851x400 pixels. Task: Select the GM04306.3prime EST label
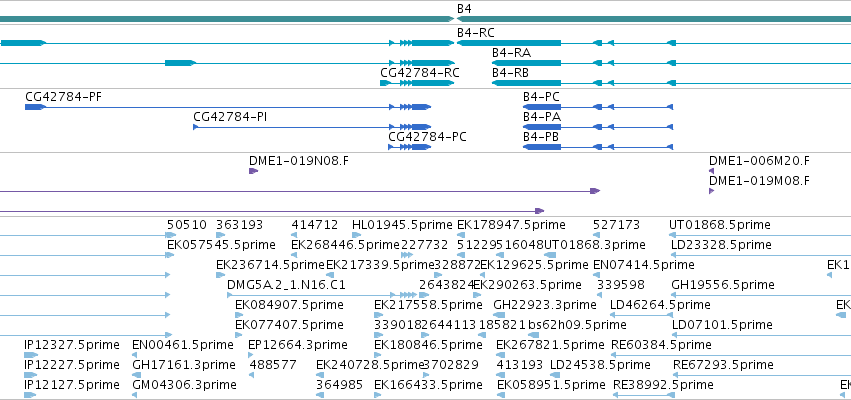coord(185,385)
